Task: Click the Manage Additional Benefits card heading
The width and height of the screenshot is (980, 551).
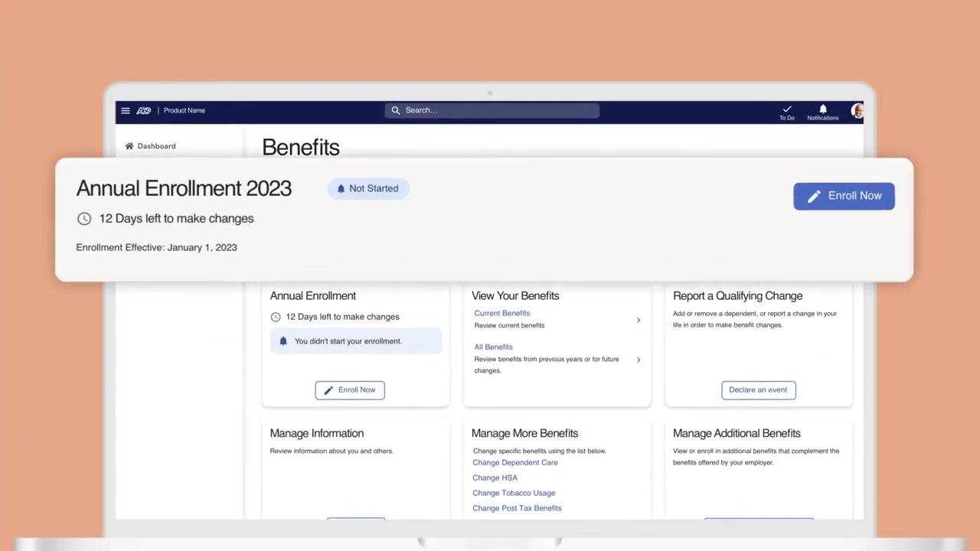Action: (737, 433)
